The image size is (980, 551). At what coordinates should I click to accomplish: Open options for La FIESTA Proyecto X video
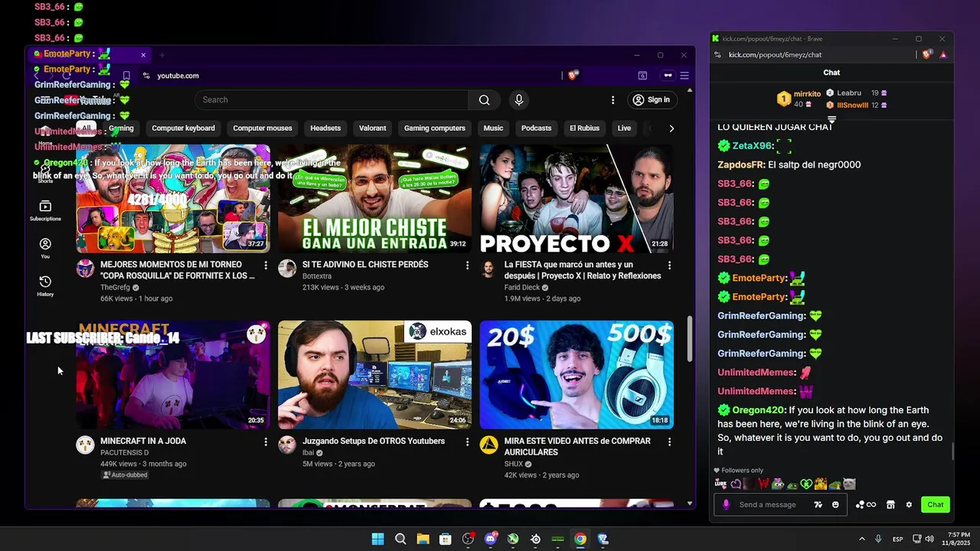669,265
